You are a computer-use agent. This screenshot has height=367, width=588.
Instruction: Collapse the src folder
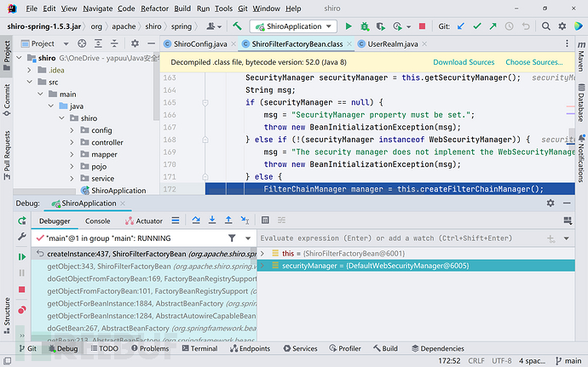click(x=29, y=82)
